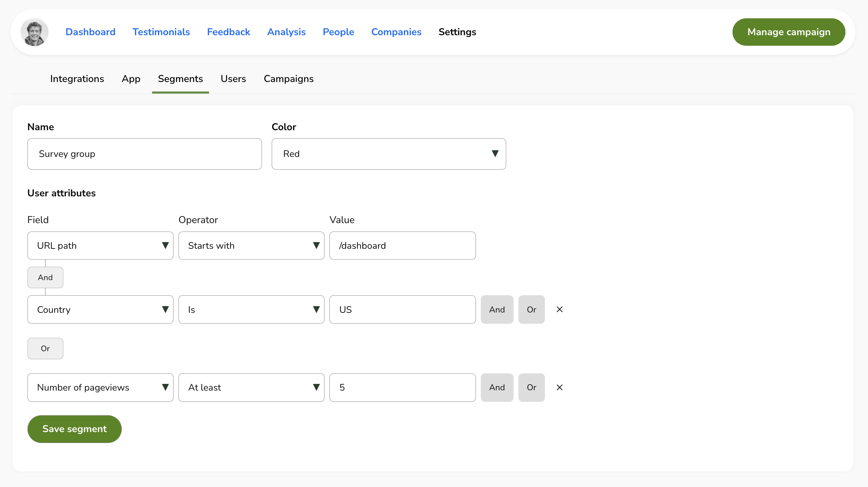
Task: Remove the Number of pageviews rule
Action: 559,387
